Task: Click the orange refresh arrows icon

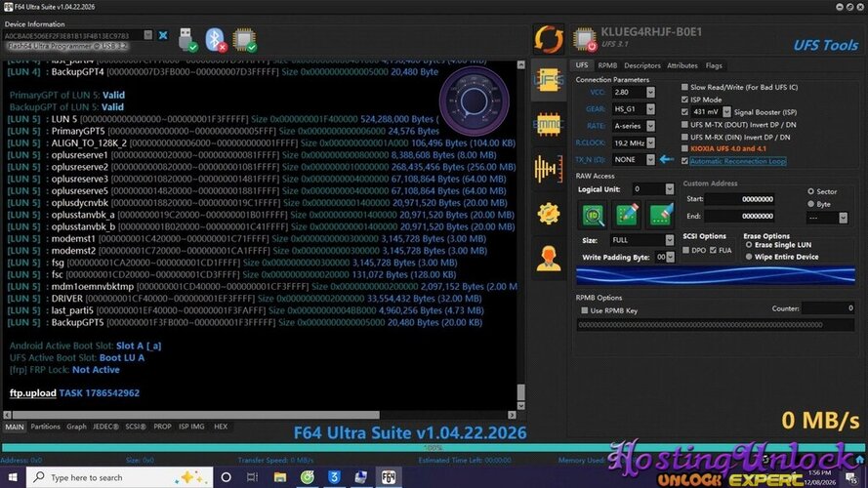Action: (548, 39)
